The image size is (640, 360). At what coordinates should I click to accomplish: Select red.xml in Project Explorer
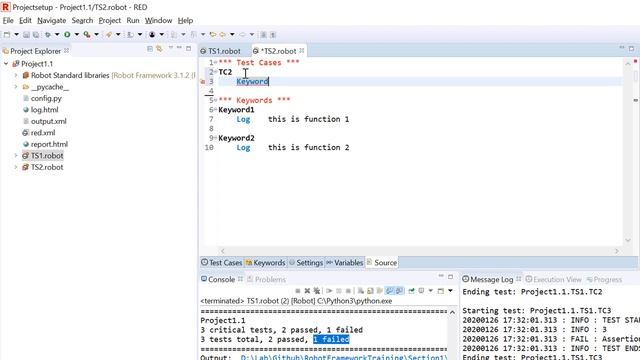pyautogui.click(x=43, y=133)
